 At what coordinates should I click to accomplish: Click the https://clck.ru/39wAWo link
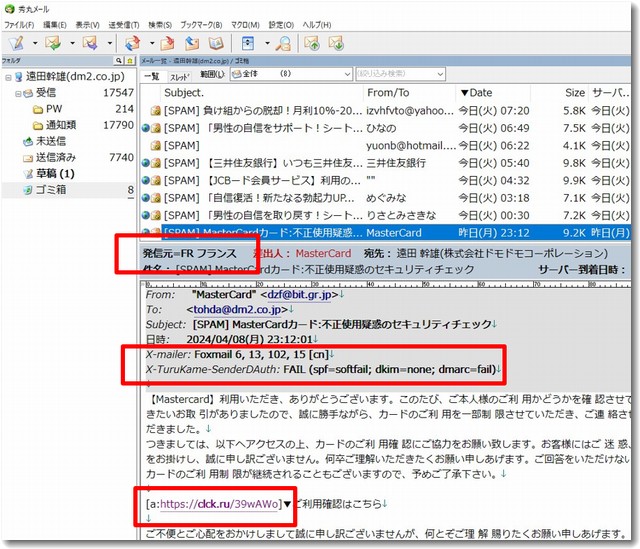219,504
